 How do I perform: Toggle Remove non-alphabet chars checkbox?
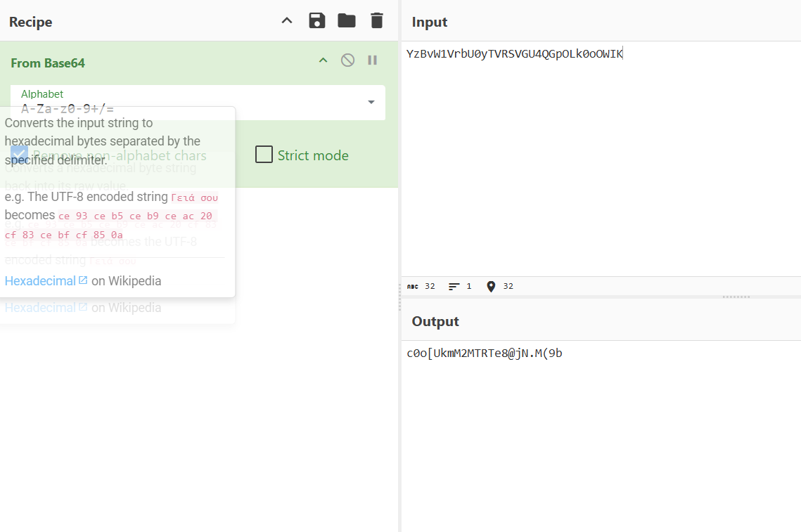20,154
